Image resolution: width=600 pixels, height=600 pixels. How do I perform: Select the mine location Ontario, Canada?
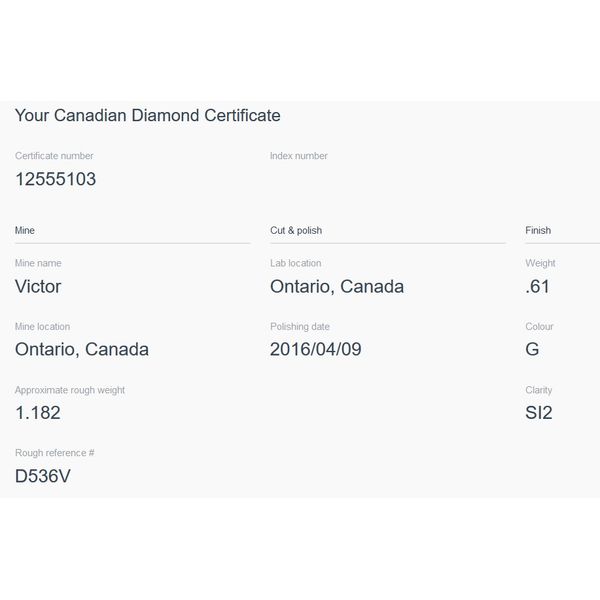82,349
